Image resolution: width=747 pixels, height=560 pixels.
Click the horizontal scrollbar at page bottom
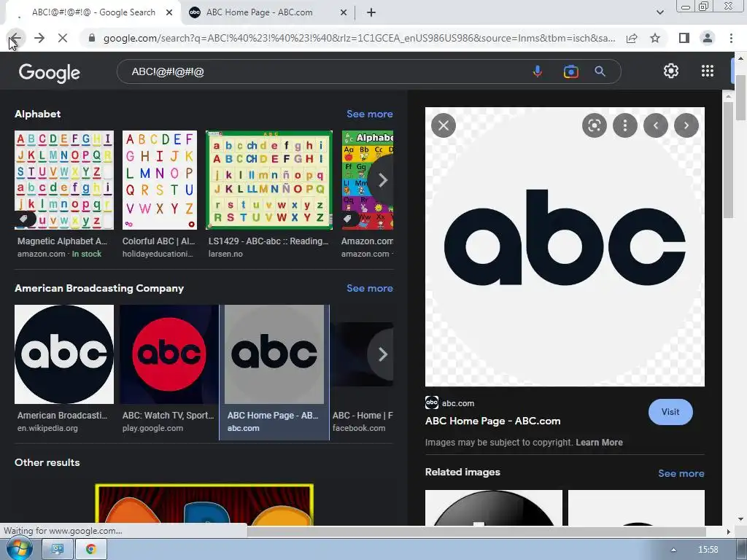click(476, 531)
